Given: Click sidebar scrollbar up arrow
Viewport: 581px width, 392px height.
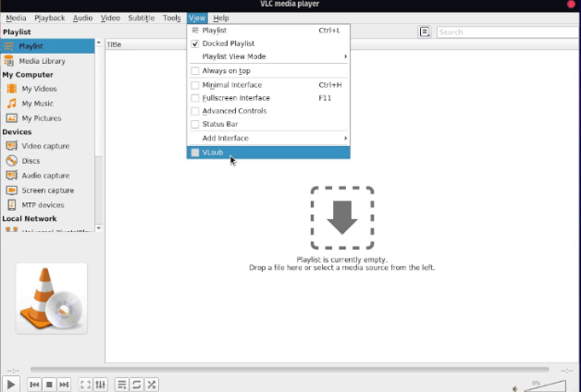Looking at the screenshot, I should [x=99, y=43].
